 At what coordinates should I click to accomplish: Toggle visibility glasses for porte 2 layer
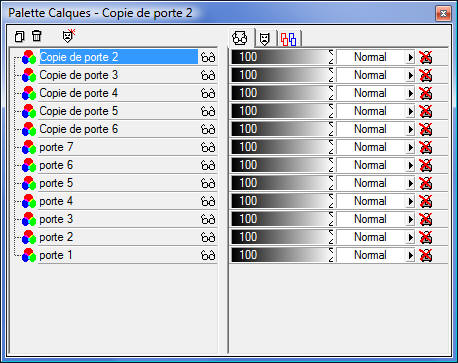coord(208,238)
